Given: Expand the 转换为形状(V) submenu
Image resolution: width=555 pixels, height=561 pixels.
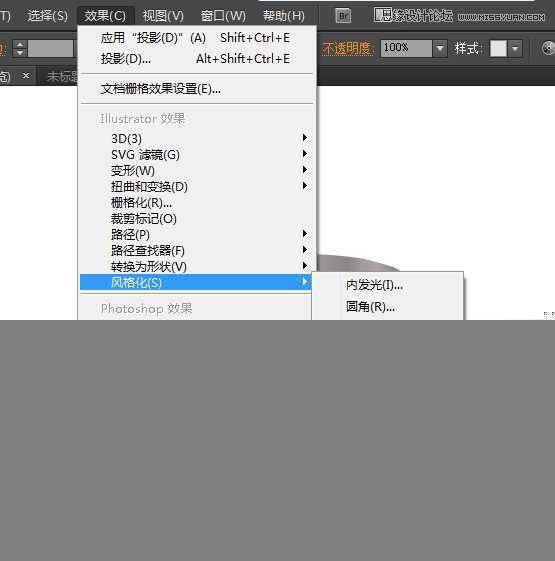Looking at the screenshot, I should [x=195, y=266].
